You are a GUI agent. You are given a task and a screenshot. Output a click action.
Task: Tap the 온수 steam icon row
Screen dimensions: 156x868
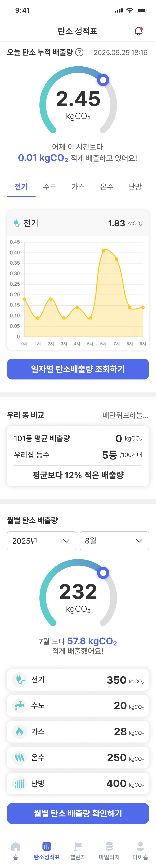(78, 757)
